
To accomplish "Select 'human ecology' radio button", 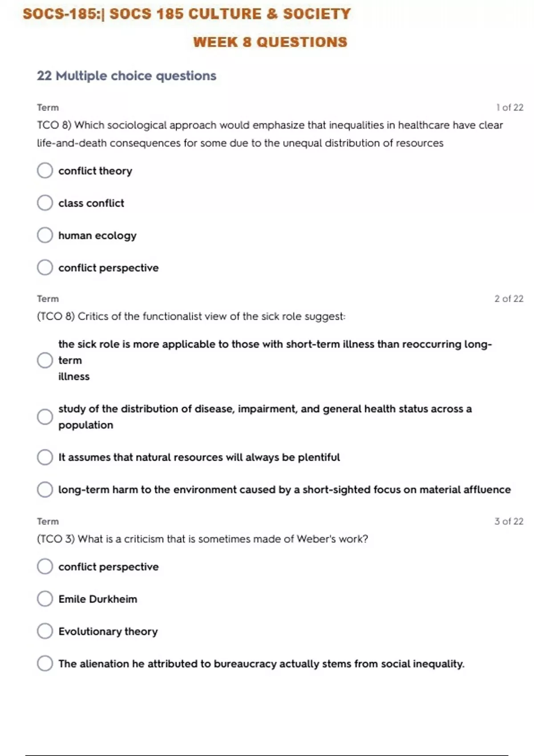I will coord(45,235).
